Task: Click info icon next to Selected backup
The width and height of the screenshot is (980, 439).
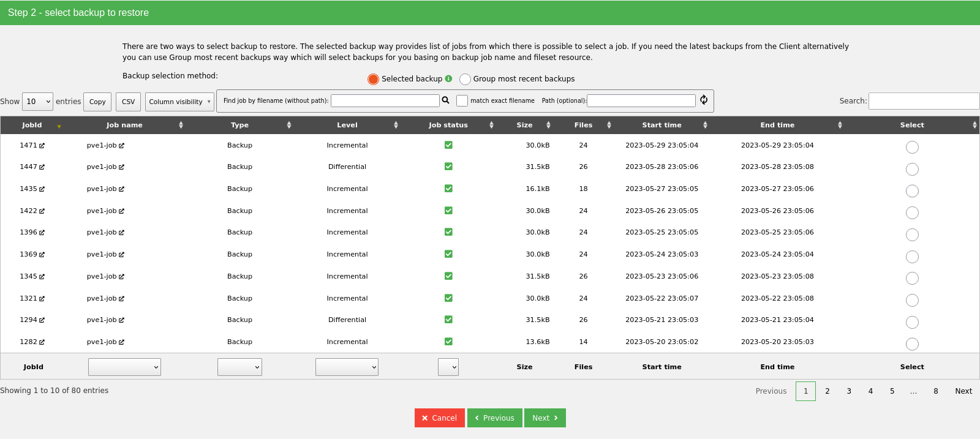Action: (x=448, y=78)
